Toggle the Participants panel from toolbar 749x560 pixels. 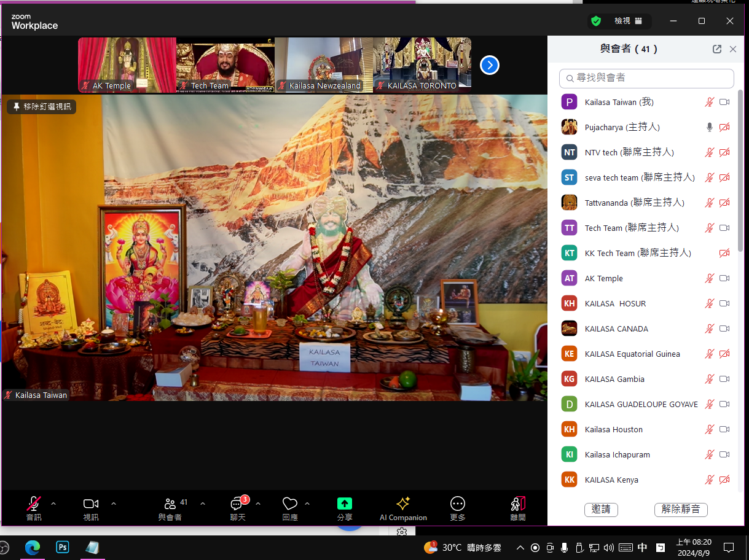170,504
